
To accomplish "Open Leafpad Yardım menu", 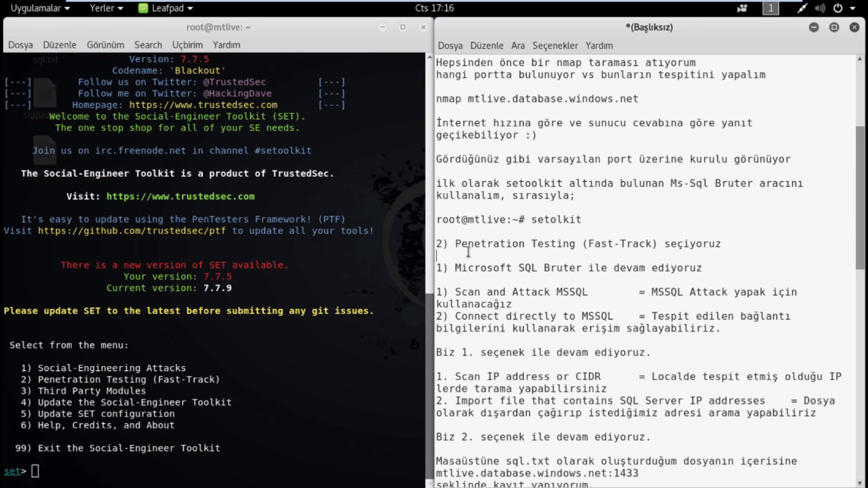I will tap(599, 46).
